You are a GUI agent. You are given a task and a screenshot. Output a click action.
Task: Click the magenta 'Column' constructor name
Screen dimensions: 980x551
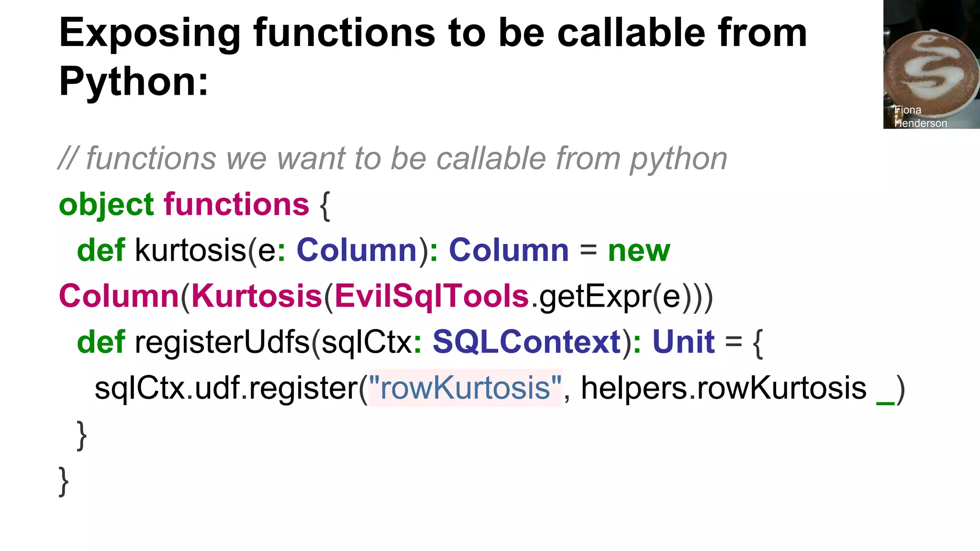point(119,296)
